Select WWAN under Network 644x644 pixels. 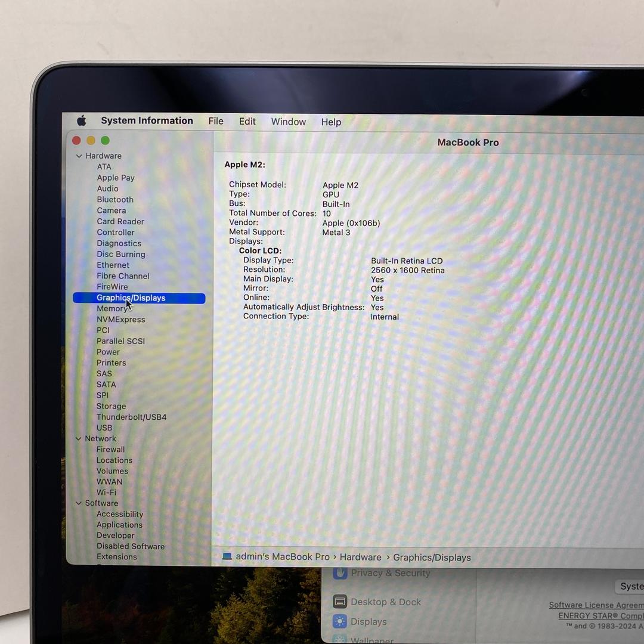(x=109, y=482)
